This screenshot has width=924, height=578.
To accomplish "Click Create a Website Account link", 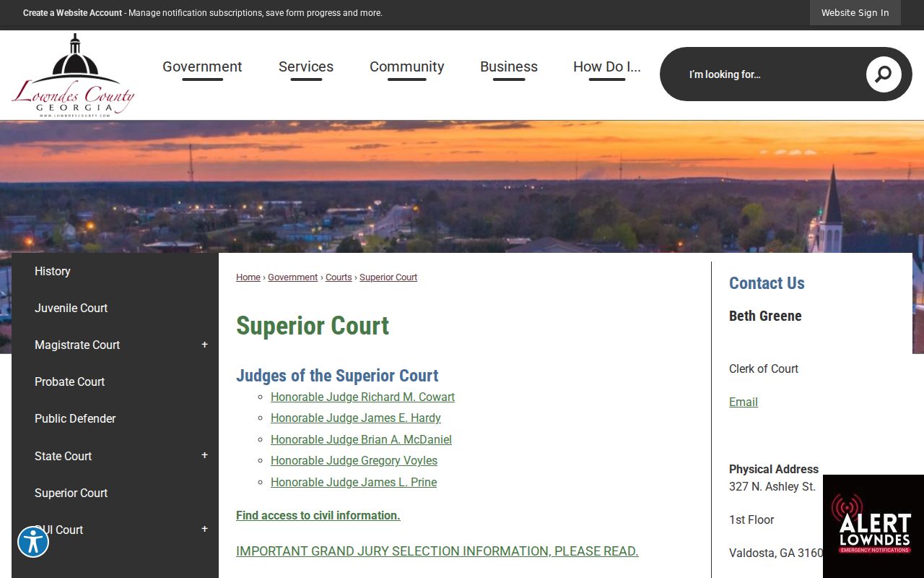I will (72, 13).
